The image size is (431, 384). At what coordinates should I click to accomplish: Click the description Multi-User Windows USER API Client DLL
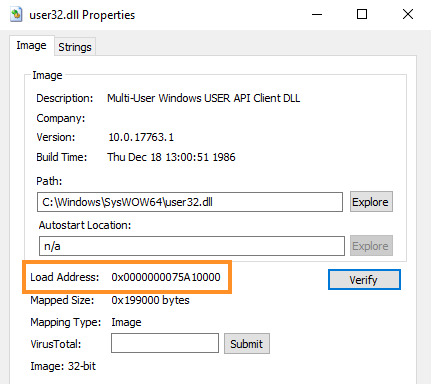[x=203, y=98]
